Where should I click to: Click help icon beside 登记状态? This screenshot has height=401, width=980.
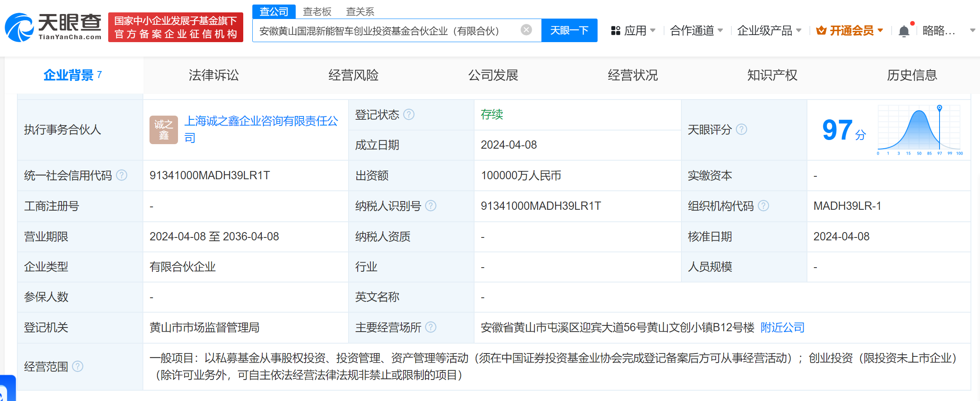(x=408, y=114)
